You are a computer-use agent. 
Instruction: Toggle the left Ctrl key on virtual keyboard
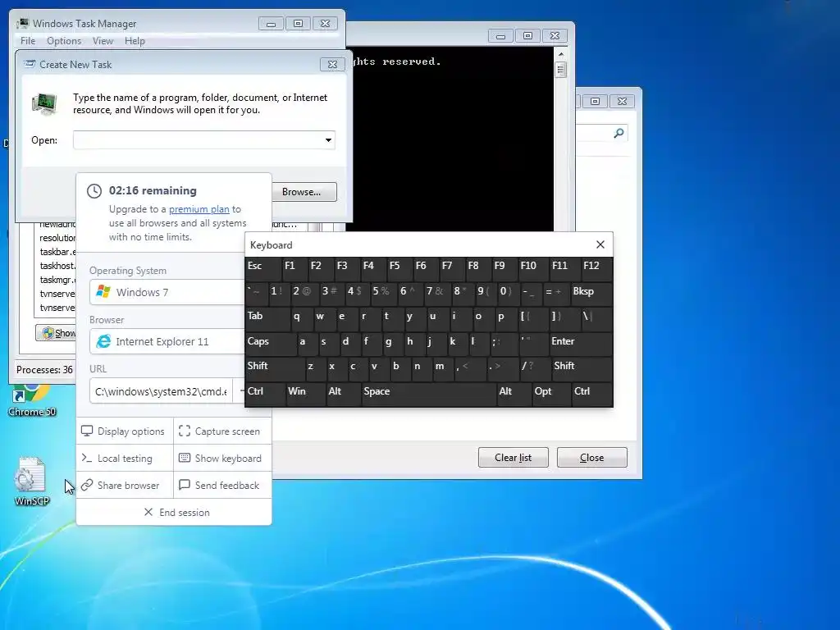265,395
